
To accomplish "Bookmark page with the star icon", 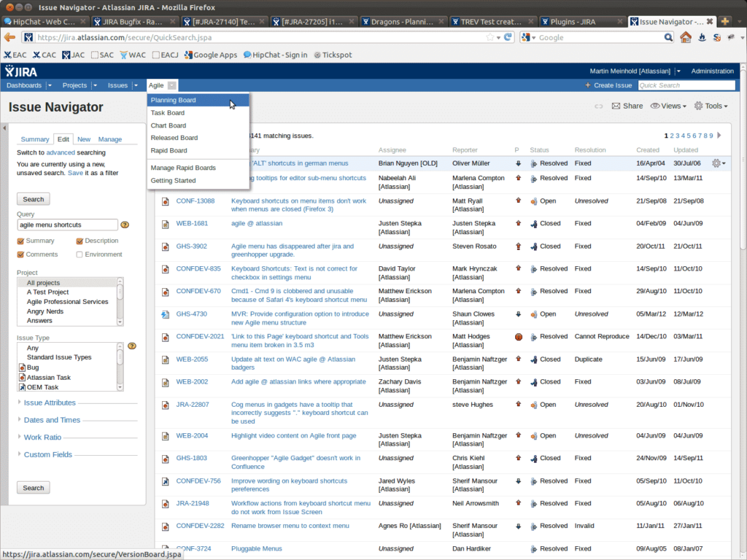I will click(489, 37).
